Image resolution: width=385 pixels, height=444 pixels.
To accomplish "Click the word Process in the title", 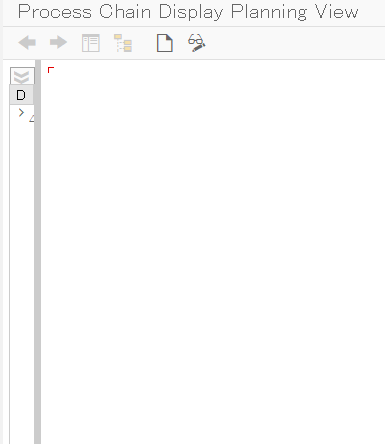I will (x=55, y=12).
